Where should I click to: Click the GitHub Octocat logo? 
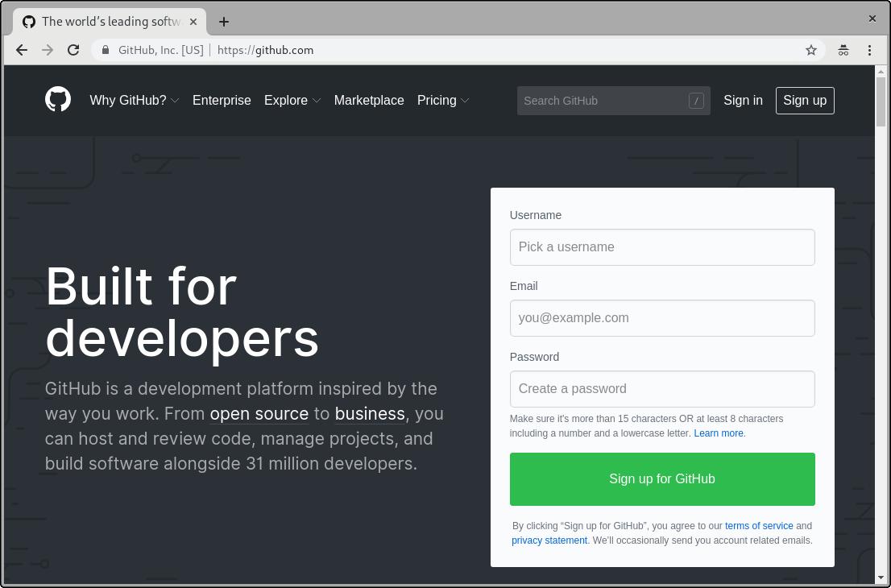tap(58, 100)
